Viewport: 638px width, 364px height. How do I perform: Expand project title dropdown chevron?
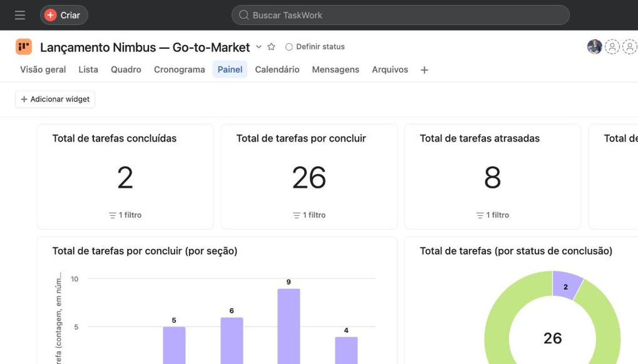259,46
